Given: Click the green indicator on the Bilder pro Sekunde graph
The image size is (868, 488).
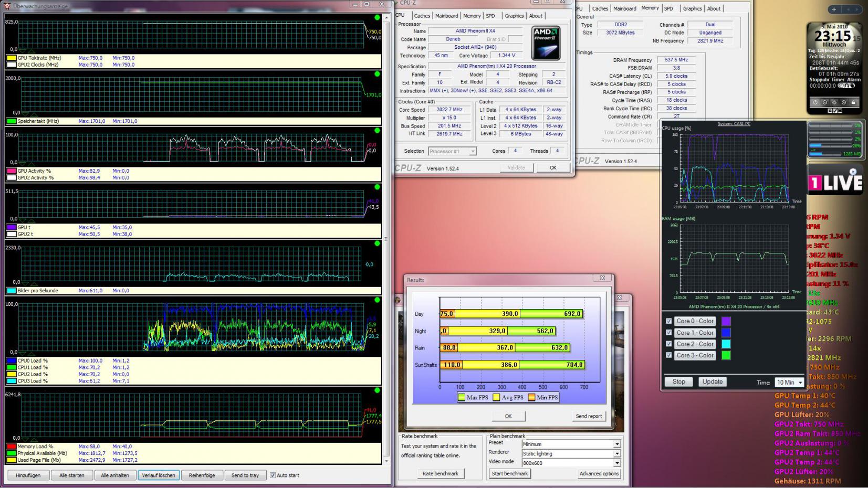Looking at the screenshot, I should (x=377, y=243).
